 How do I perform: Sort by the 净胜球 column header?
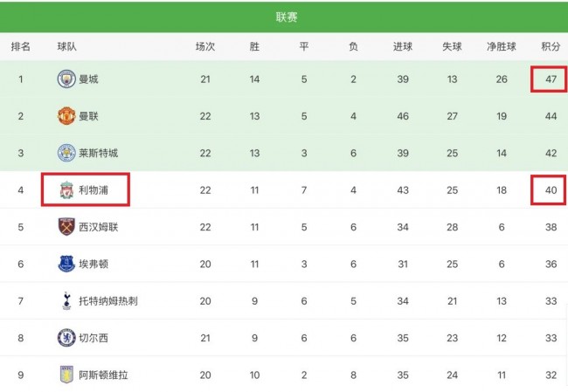[502, 46]
